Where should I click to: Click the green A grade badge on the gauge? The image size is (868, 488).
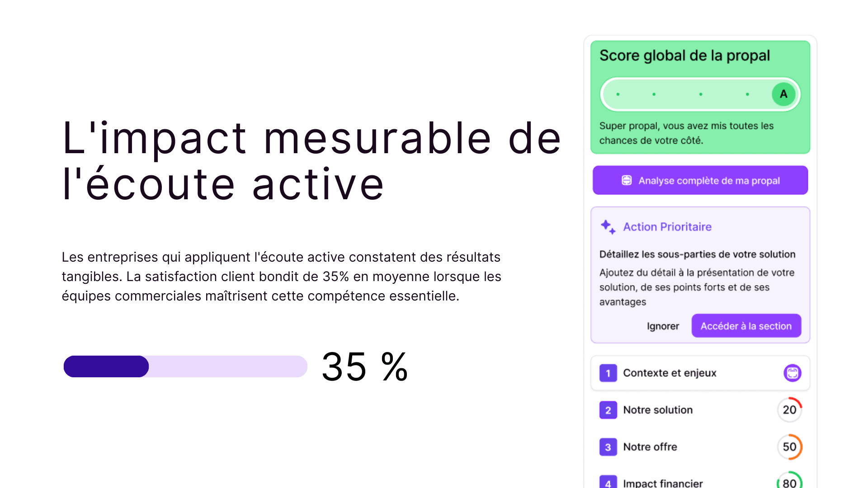pos(783,94)
